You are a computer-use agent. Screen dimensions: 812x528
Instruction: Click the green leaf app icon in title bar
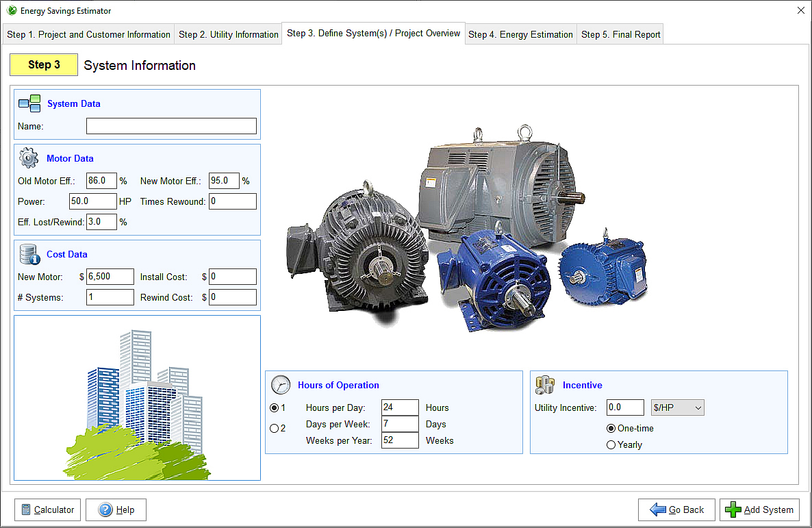pyautogui.click(x=12, y=11)
